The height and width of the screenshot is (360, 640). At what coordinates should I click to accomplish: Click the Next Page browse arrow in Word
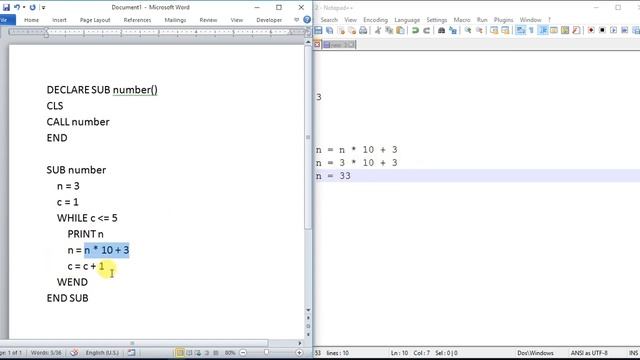(308, 334)
